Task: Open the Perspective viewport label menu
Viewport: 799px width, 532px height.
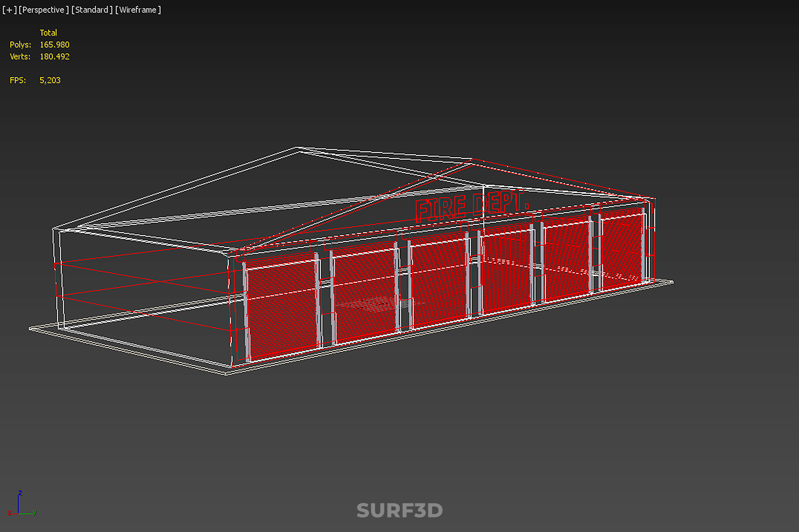Action: tap(43, 10)
